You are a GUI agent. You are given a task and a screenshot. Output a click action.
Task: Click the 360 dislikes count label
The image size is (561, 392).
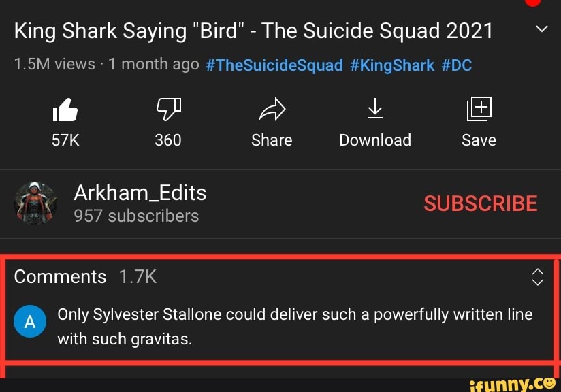168,140
